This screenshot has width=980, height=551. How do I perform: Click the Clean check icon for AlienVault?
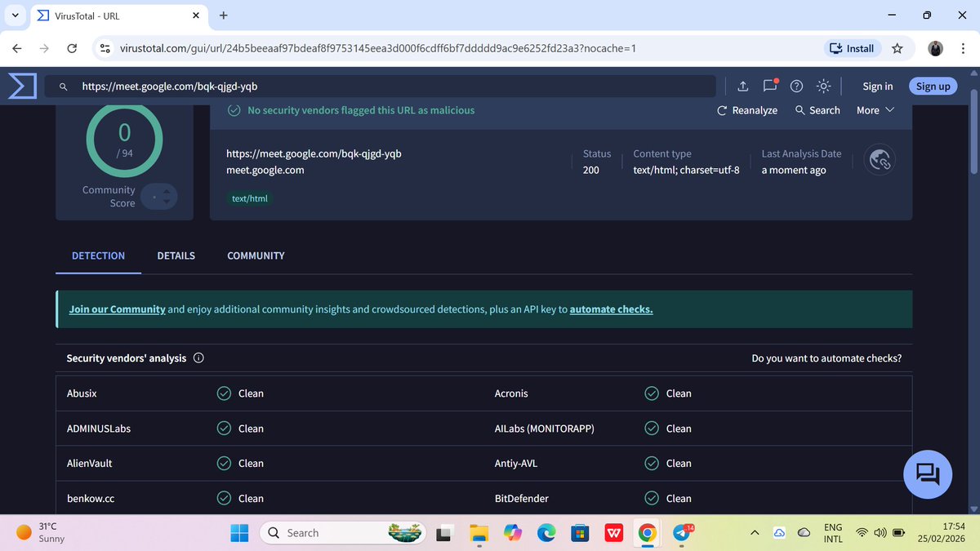(224, 463)
